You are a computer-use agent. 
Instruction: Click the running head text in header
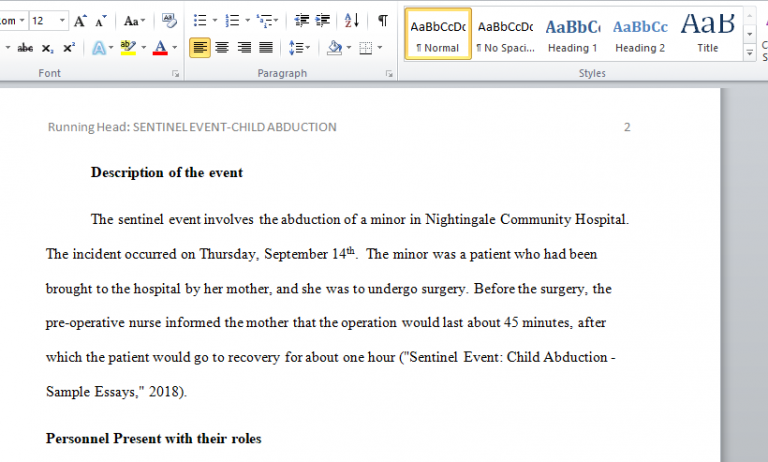192,127
